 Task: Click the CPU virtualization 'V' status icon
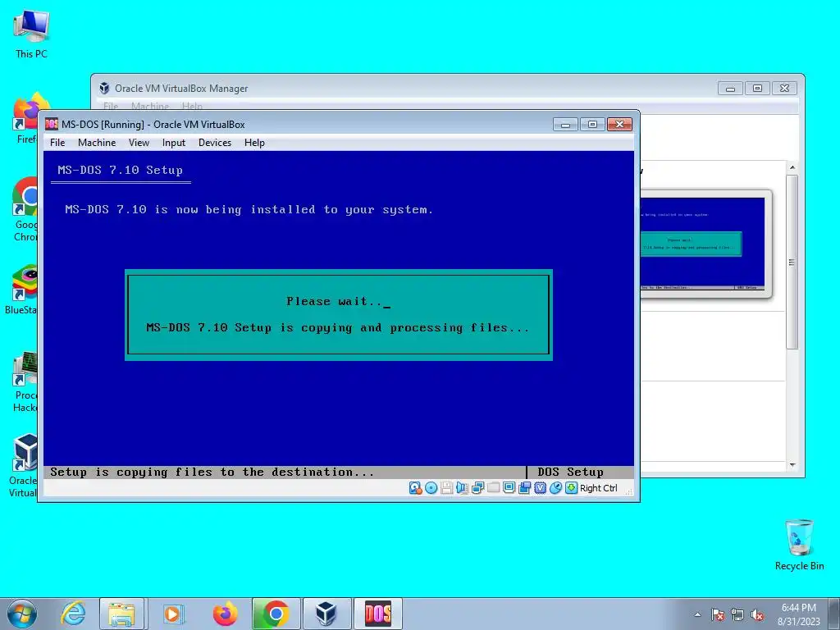pos(540,488)
